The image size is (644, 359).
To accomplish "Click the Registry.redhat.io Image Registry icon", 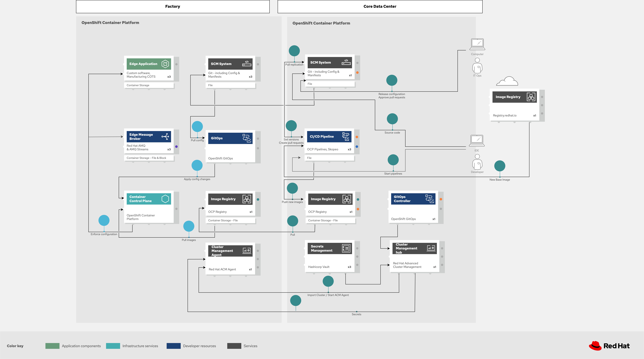I will 531,97.
